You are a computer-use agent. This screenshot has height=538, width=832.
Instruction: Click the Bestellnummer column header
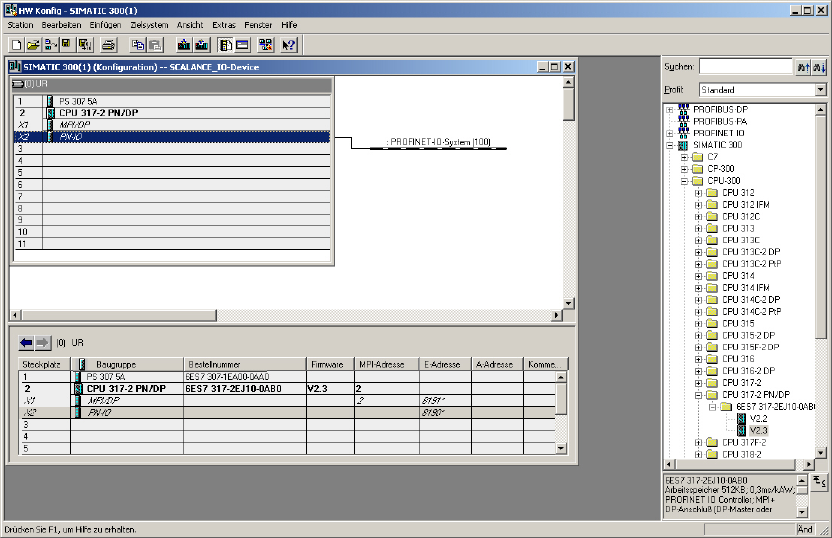pyautogui.click(x=245, y=365)
